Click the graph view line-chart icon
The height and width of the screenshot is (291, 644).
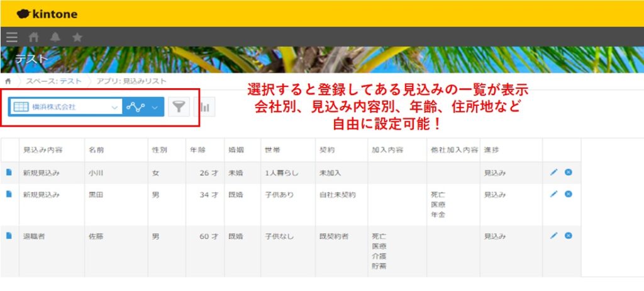tap(136, 107)
